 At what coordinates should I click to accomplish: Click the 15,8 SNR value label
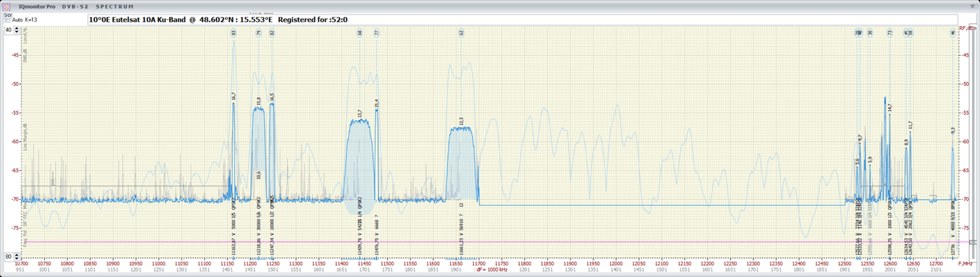[x=258, y=101]
